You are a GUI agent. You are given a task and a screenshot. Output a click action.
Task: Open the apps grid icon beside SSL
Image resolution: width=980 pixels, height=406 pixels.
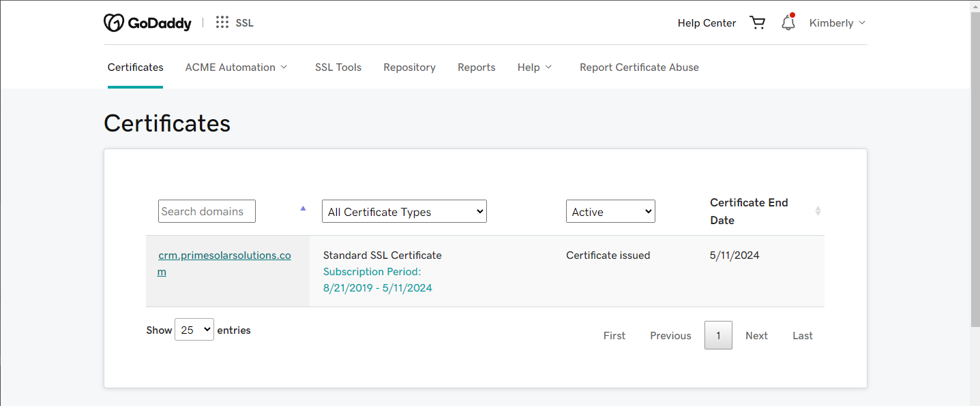[222, 22]
